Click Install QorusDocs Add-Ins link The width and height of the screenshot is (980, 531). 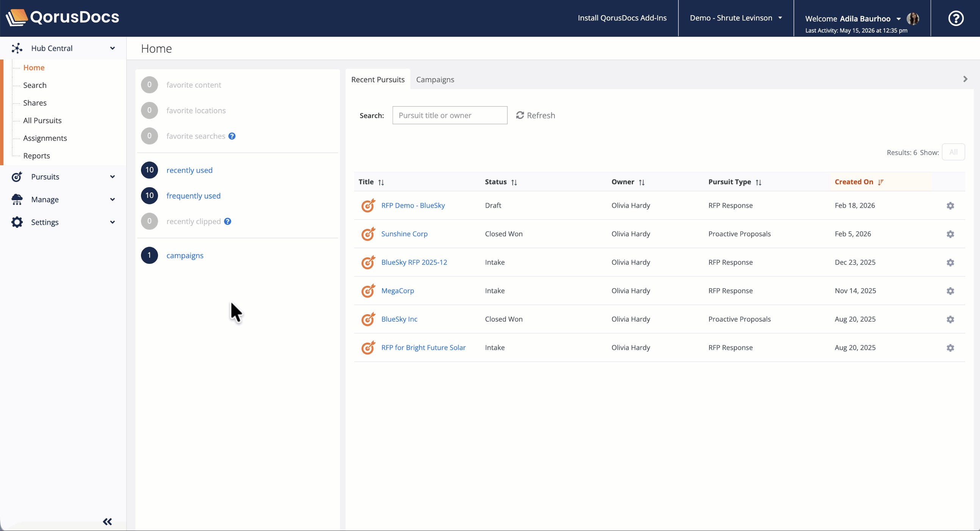622,18
